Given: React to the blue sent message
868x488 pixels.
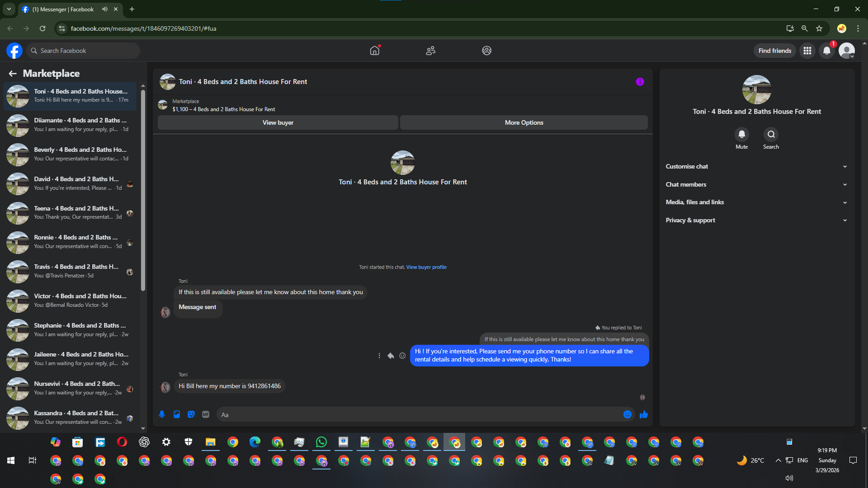Looking at the screenshot, I should pyautogui.click(x=402, y=356).
